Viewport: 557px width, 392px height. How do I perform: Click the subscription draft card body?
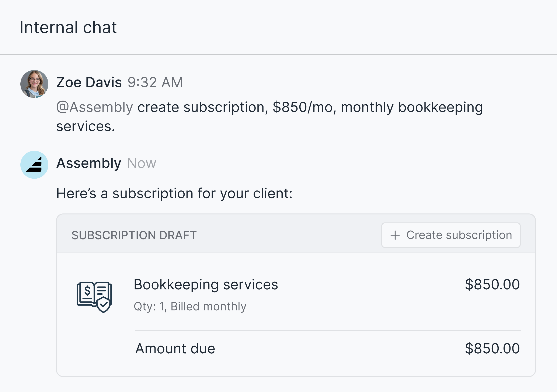pos(296,315)
